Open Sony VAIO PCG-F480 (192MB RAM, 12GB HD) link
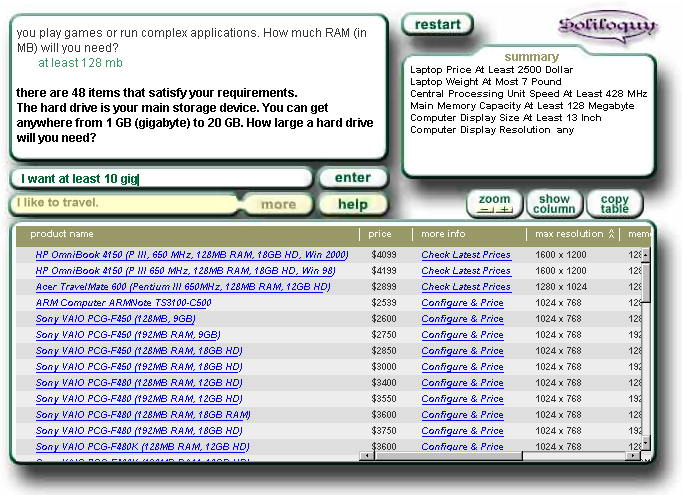682x495 pixels. click(x=139, y=399)
